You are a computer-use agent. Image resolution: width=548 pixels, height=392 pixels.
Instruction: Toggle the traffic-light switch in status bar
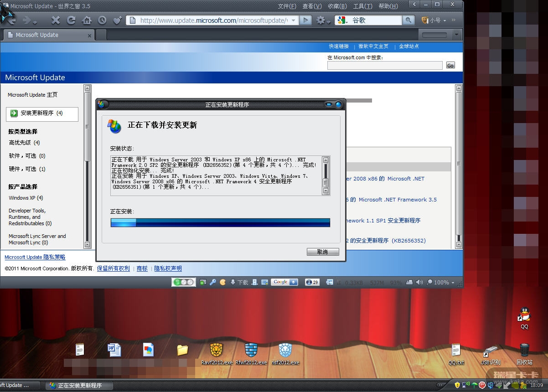tap(183, 282)
